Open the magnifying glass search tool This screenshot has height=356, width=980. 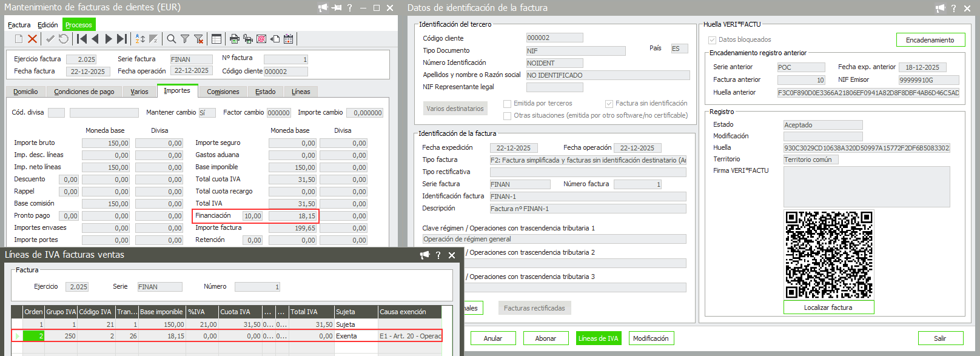point(172,39)
